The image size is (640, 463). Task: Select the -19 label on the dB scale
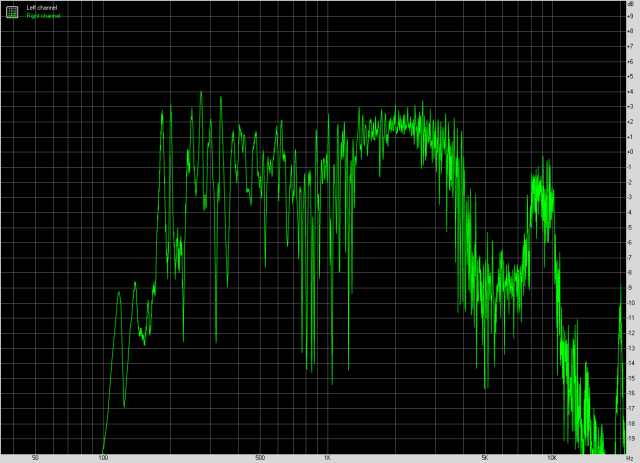630,438
